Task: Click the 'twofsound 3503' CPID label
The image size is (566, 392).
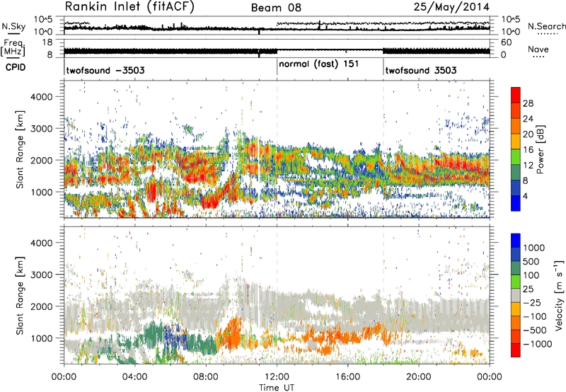Action: tap(421, 70)
